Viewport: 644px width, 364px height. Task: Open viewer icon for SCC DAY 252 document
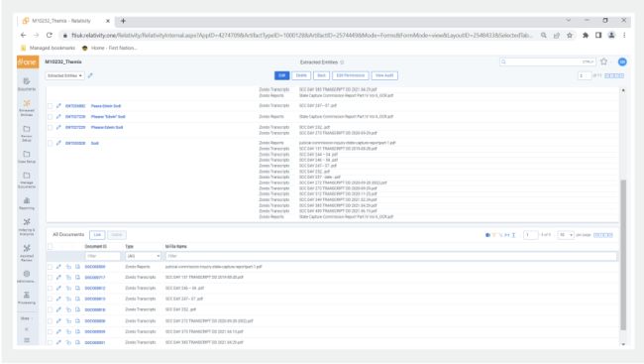77,309
